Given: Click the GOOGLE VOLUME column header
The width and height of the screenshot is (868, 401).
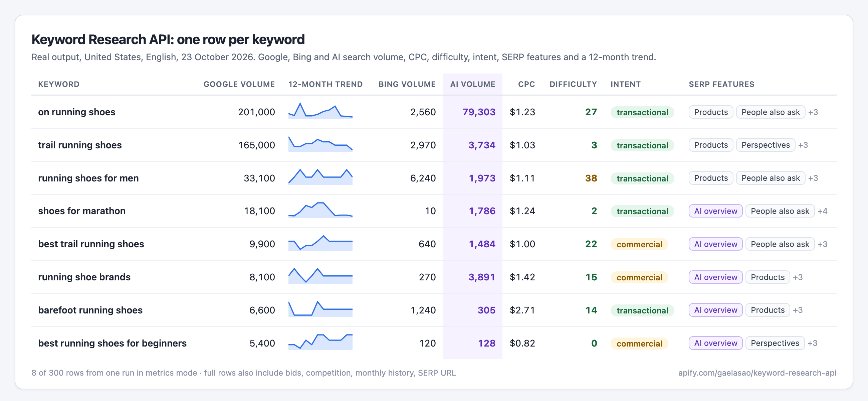Looking at the screenshot, I should pyautogui.click(x=239, y=84).
